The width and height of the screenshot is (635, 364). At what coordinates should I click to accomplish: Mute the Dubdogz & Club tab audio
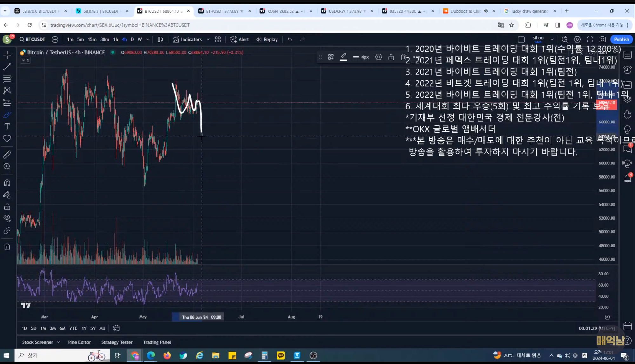(x=486, y=11)
